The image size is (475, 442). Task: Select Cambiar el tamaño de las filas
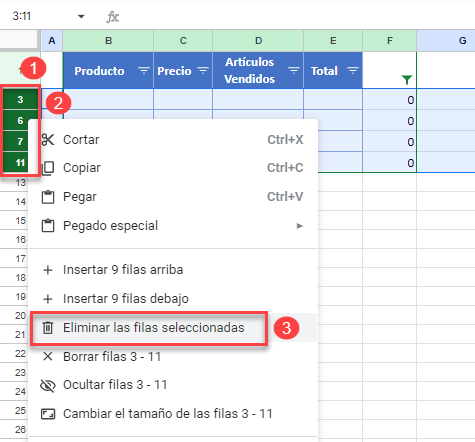[x=173, y=414]
